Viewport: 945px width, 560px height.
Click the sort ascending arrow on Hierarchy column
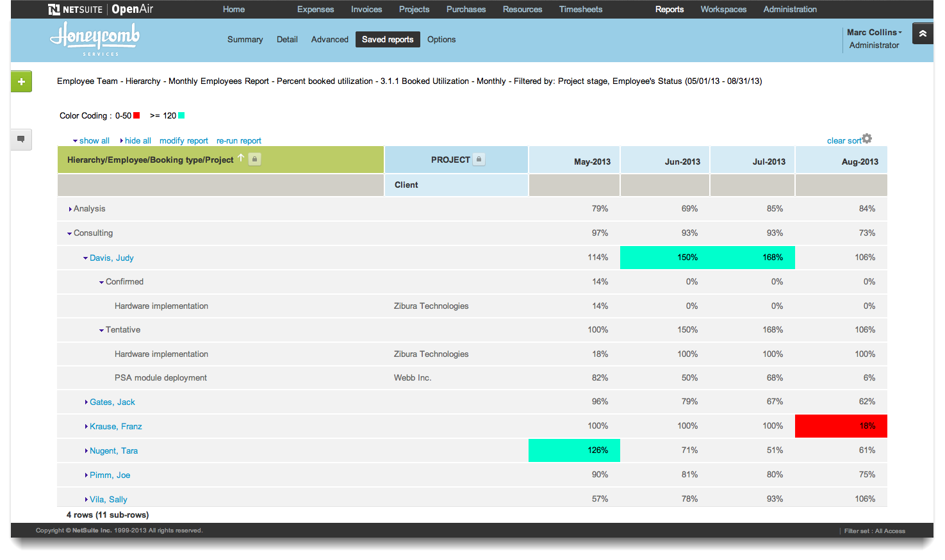point(241,158)
